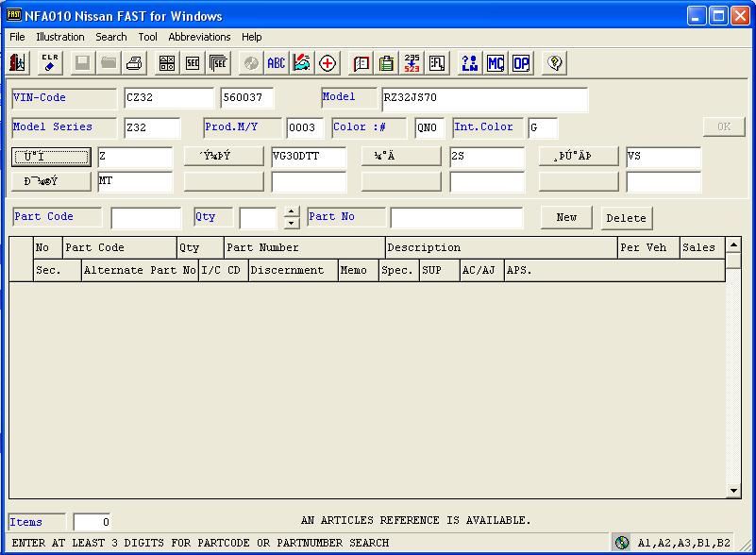The image size is (756, 555).
Task: Click the SEC section toolbar icon
Action: point(193,63)
